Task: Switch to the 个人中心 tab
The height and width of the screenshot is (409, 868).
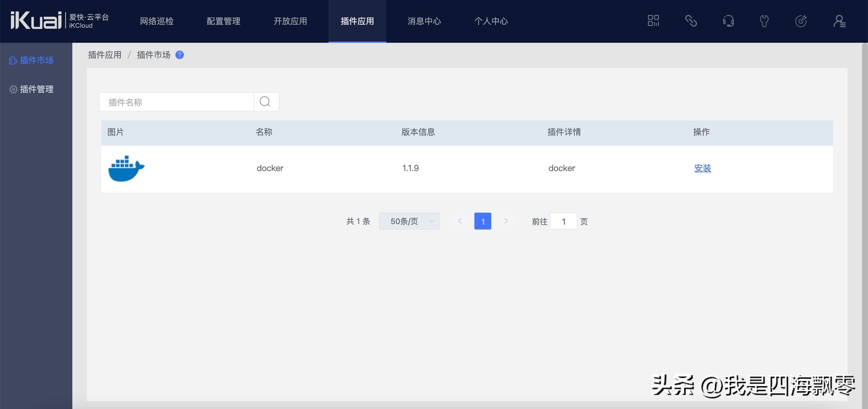Action: 491,21
